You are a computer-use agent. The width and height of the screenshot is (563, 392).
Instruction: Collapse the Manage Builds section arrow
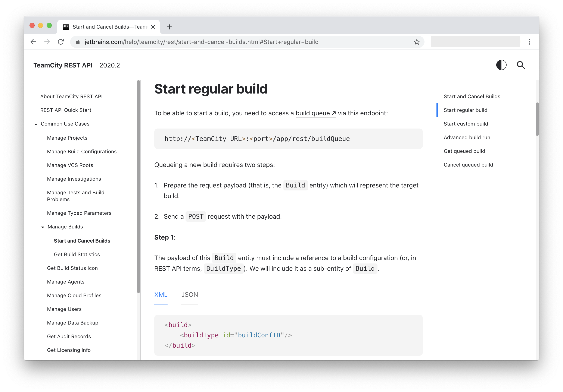[x=43, y=227]
